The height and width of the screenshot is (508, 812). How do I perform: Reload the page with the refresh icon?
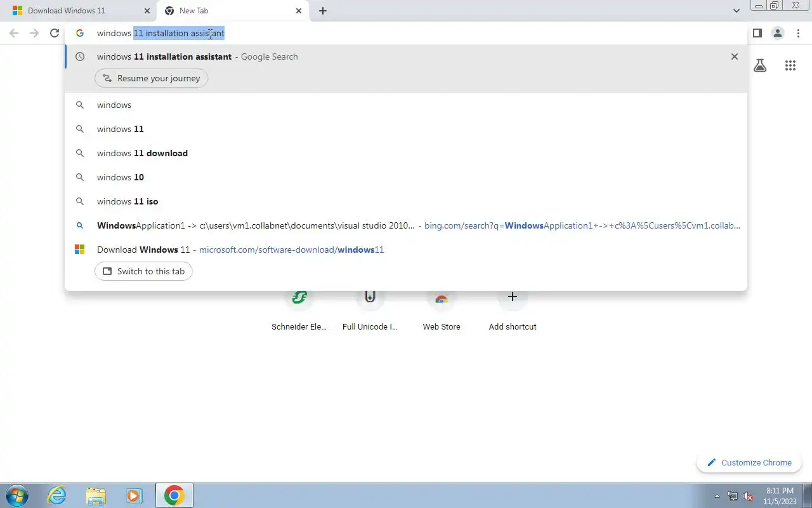[x=55, y=33]
